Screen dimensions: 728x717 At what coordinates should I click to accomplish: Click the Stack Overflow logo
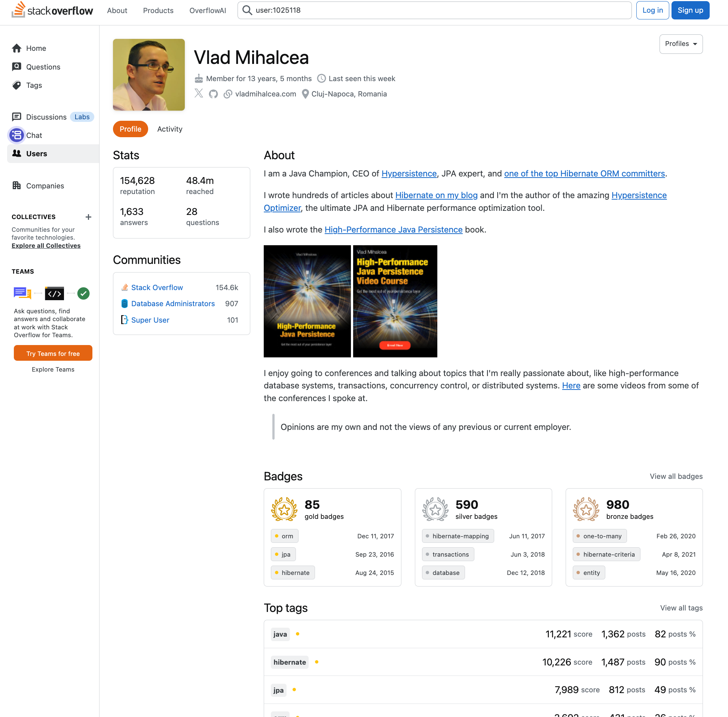52,10
